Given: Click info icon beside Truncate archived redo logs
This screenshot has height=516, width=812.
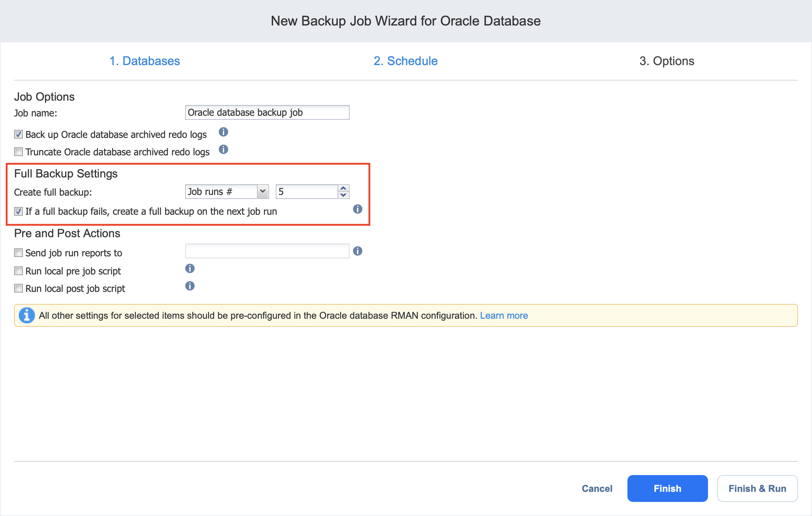Looking at the screenshot, I should (x=223, y=149).
